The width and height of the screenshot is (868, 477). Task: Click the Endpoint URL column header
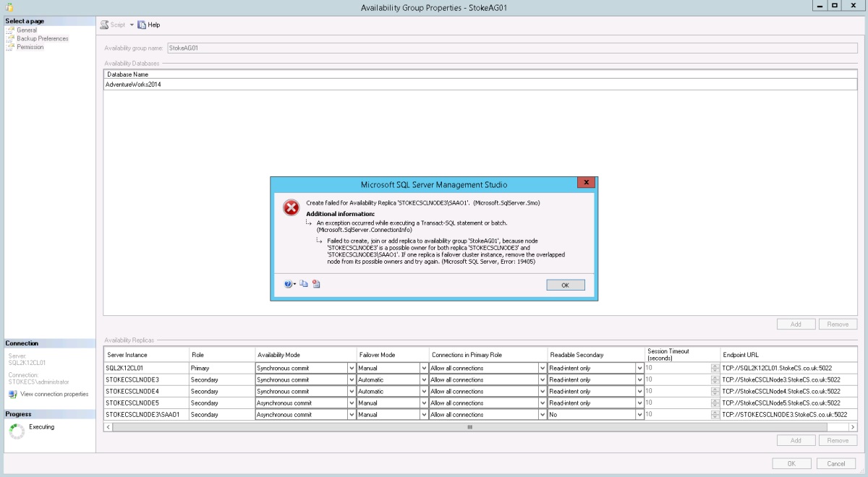788,354
